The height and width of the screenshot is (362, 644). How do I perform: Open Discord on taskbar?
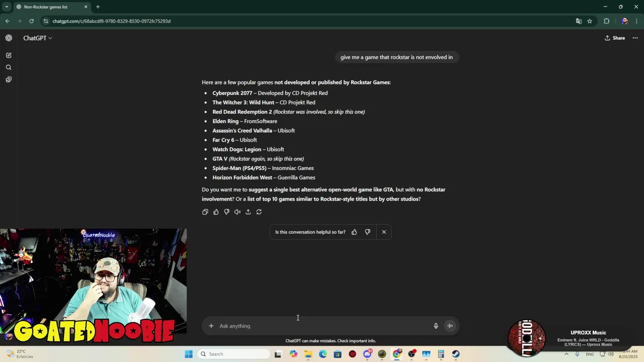click(367, 354)
